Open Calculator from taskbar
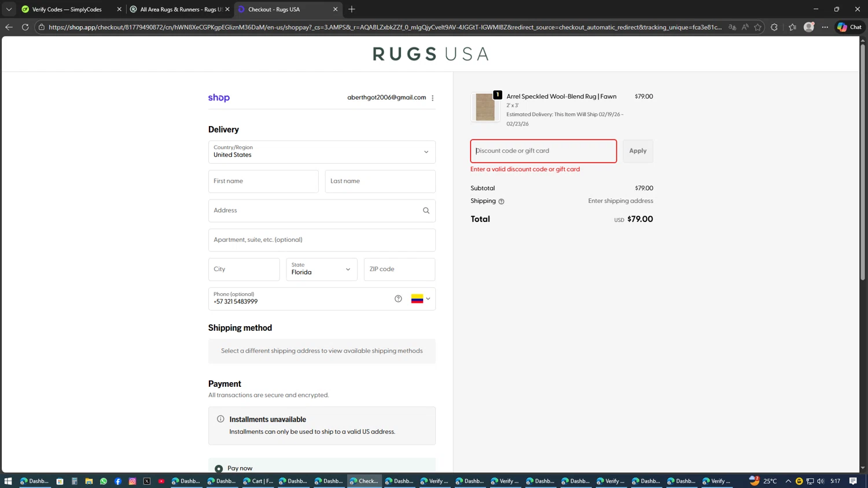 [74, 481]
